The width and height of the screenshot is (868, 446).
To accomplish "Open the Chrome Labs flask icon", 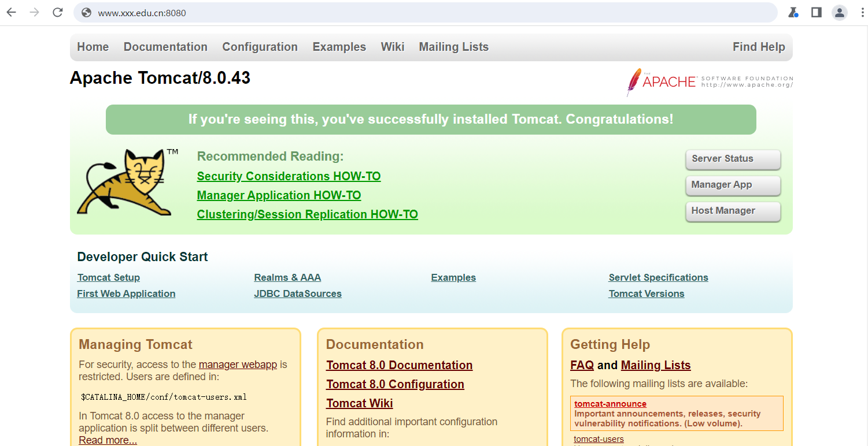I will tap(793, 12).
